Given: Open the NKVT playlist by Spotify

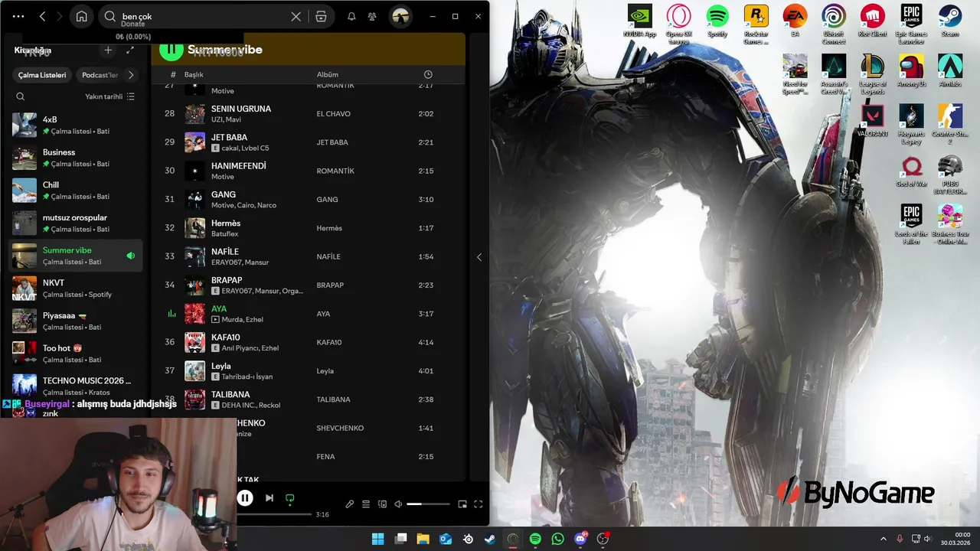Looking at the screenshot, I should pos(74,289).
